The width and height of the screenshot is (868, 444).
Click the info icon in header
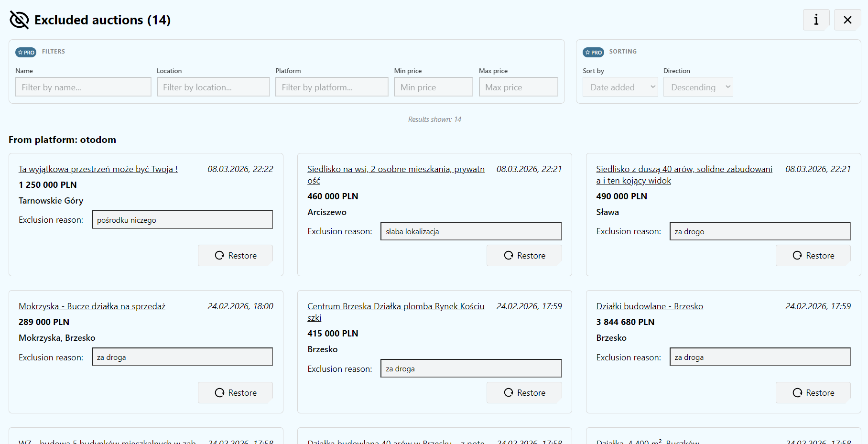(x=816, y=20)
